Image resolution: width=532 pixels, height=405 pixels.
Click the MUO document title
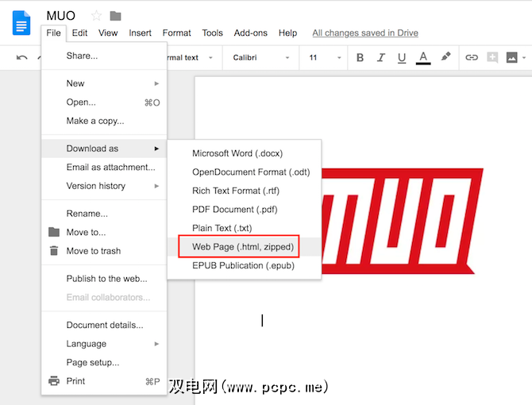[x=60, y=16]
